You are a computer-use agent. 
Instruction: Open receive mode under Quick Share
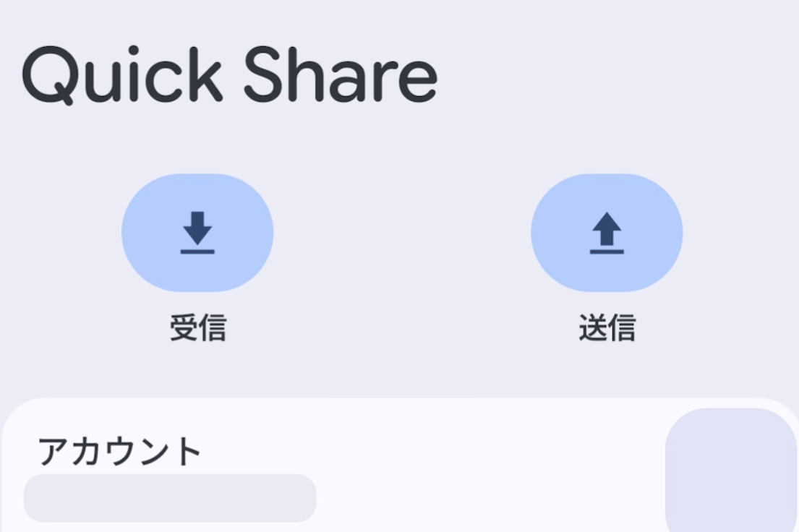pyautogui.click(x=197, y=232)
